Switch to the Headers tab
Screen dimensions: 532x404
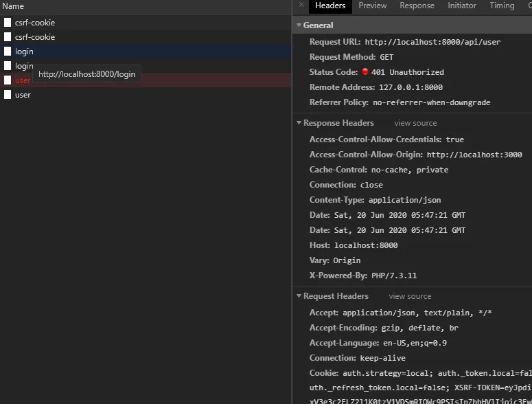(330, 5)
